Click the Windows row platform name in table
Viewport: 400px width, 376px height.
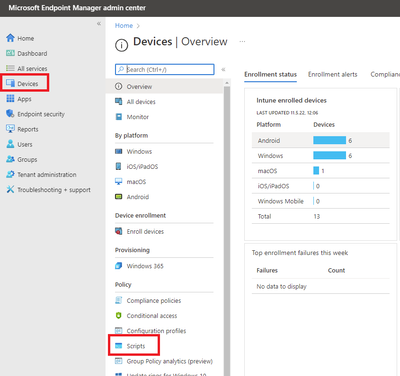pyautogui.click(x=270, y=156)
